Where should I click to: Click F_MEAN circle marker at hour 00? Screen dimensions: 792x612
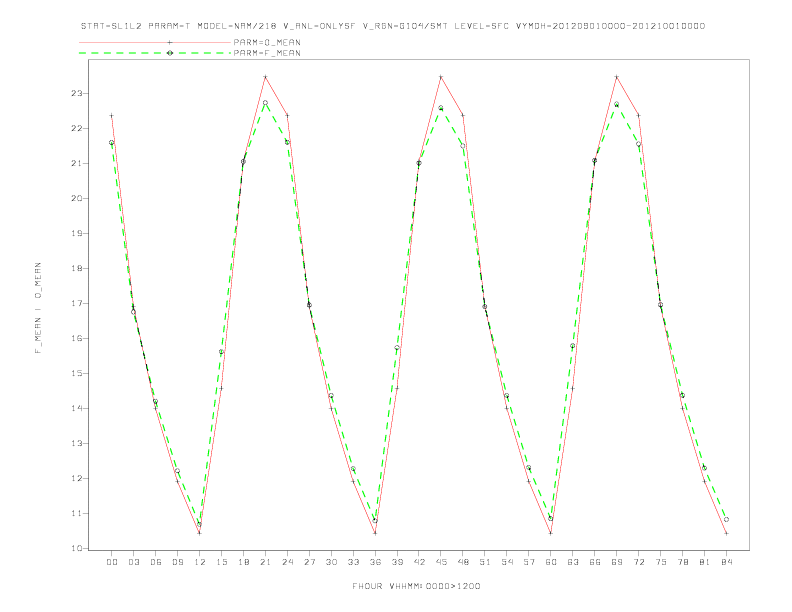click(x=112, y=142)
